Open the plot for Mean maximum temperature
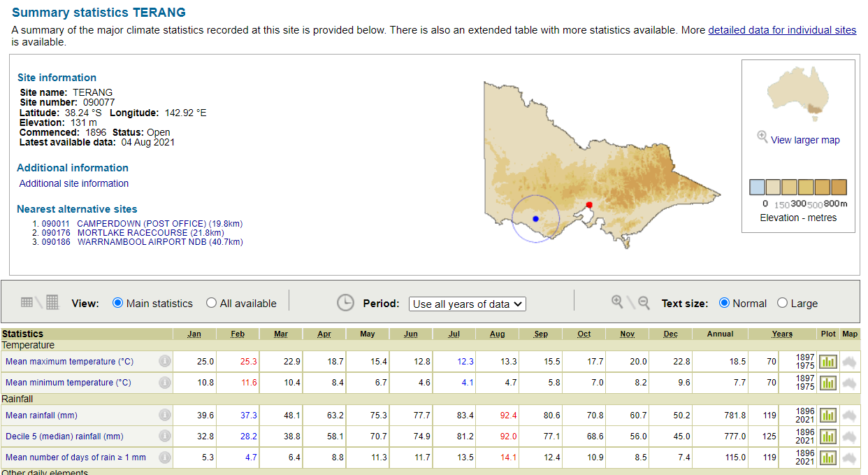This screenshot has width=868, height=475. (x=827, y=362)
